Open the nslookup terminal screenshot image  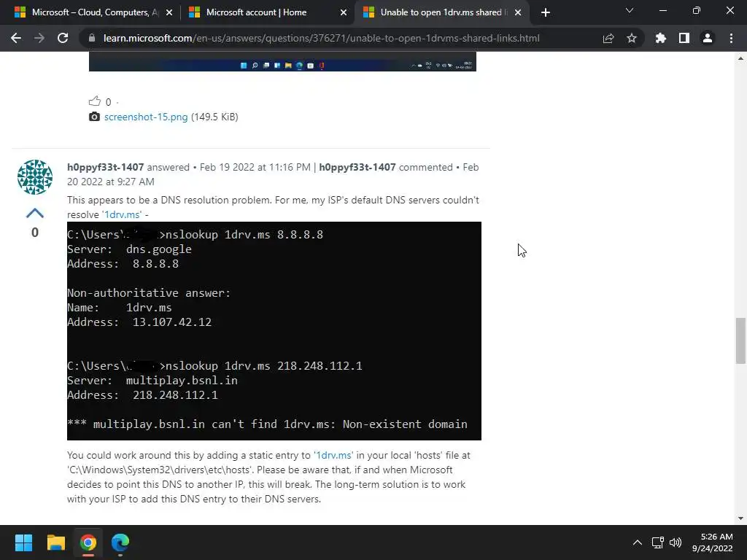pyautogui.click(x=274, y=331)
